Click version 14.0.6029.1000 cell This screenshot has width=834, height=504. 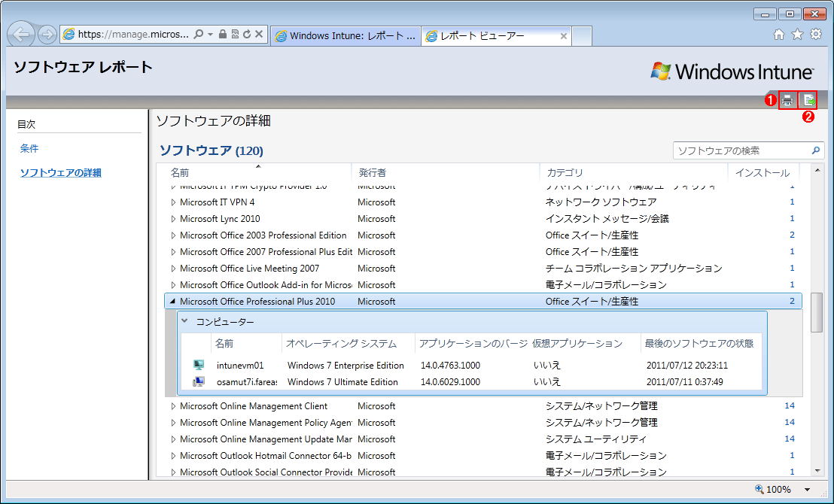(450, 382)
